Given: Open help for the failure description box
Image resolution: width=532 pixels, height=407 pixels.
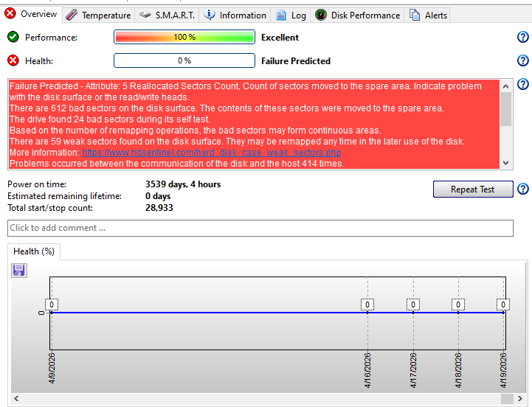Looking at the screenshot, I should pyautogui.click(x=523, y=84).
